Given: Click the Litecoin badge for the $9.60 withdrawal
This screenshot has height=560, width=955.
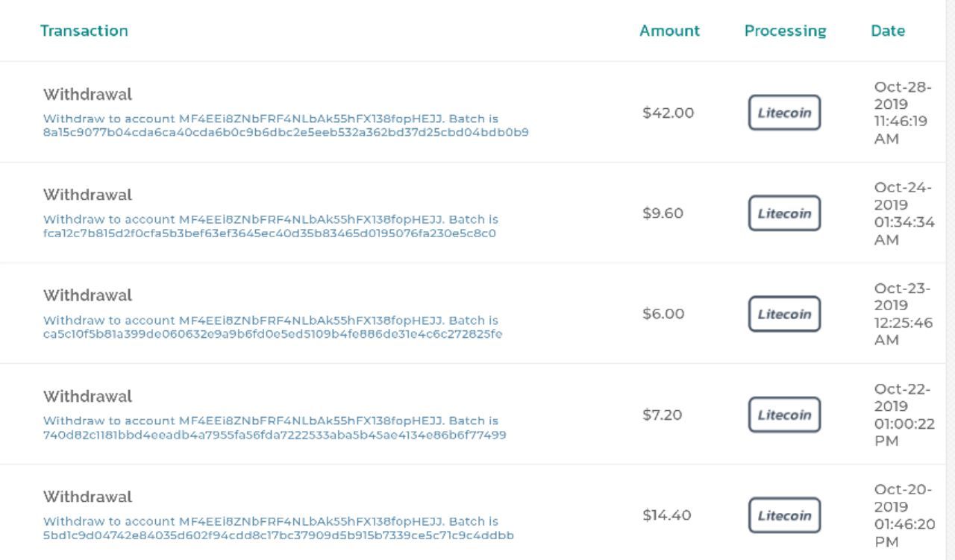Looking at the screenshot, I should click(x=784, y=214).
